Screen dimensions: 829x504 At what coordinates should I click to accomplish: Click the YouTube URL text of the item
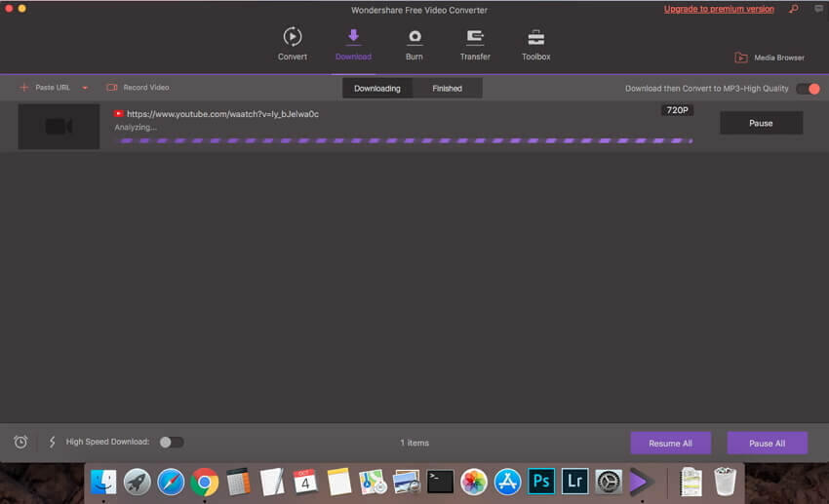[222, 114]
